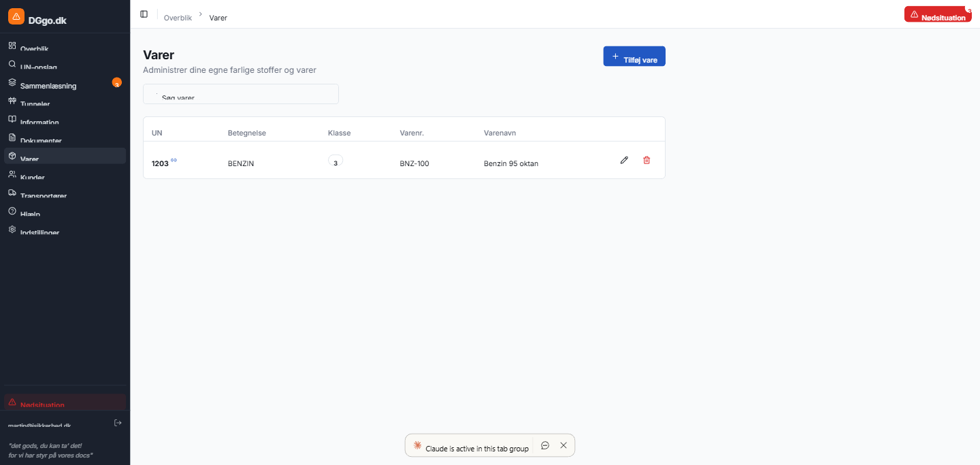Log out using the icon beside the email
This screenshot has width=980, height=465.
118,423
